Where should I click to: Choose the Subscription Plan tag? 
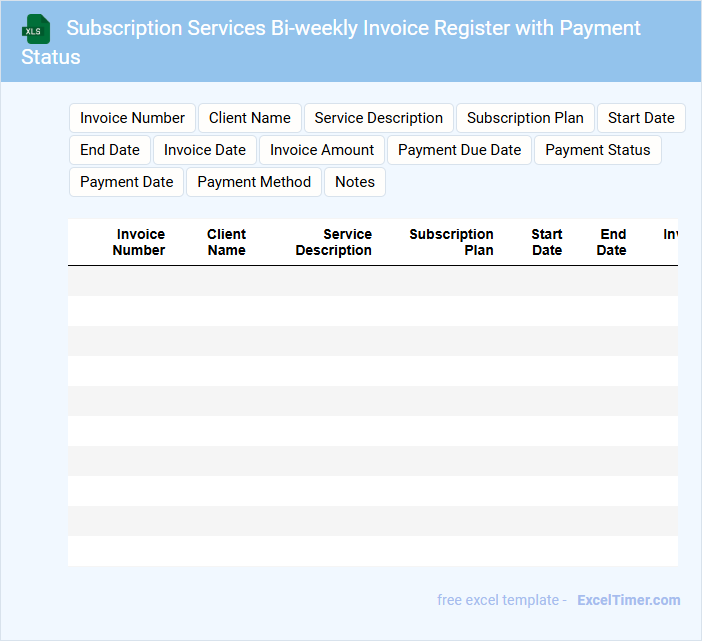525,118
